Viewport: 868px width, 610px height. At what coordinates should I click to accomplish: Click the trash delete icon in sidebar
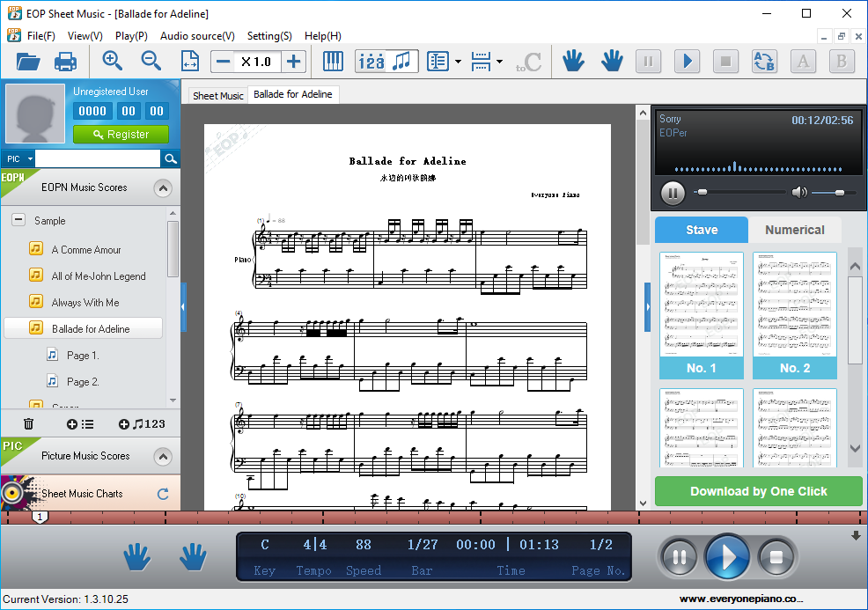pyautogui.click(x=28, y=424)
